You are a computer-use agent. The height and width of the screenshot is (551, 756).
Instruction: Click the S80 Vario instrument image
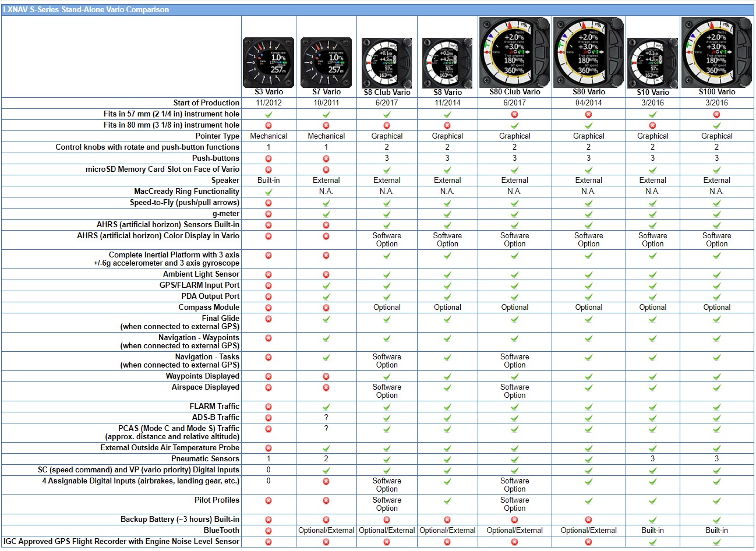pos(588,52)
